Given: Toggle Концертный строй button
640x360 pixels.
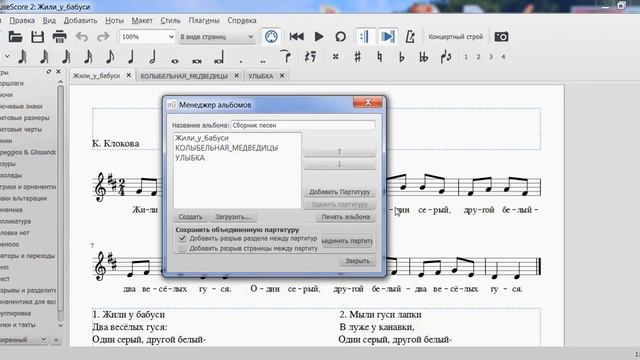Looking at the screenshot, I should (x=456, y=37).
